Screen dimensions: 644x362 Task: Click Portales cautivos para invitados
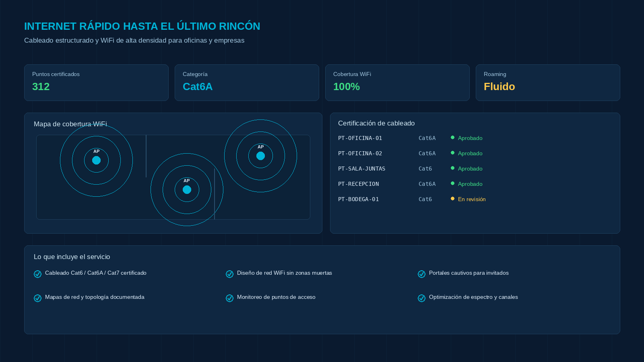click(469, 273)
